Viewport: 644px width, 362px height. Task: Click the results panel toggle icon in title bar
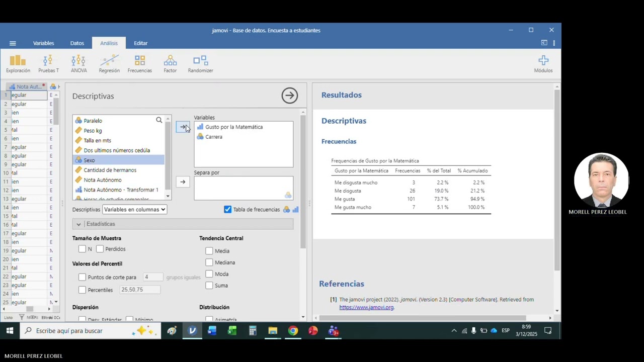click(544, 43)
